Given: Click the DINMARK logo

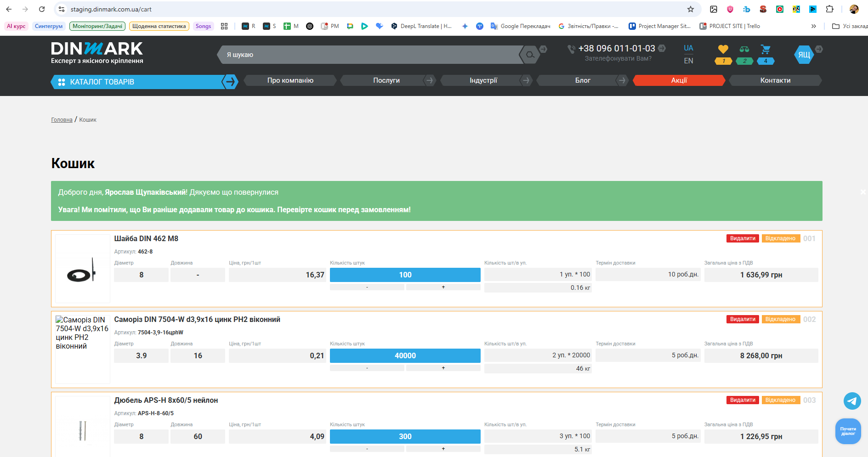Looking at the screenshot, I should click(x=97, y=53).
